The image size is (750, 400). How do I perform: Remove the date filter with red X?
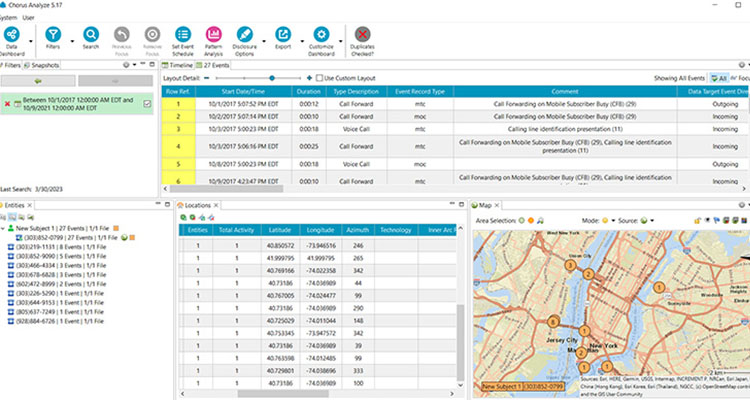(7, 104)
